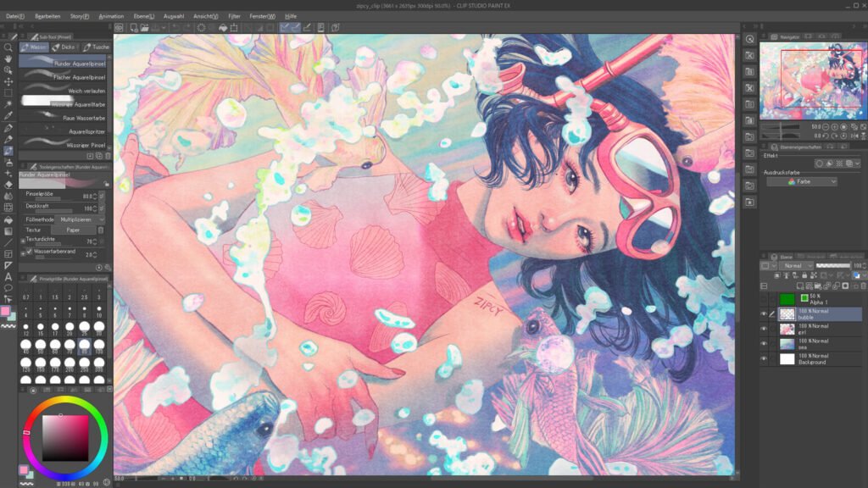Select the rectangular Selection tool

pos(8,93)
